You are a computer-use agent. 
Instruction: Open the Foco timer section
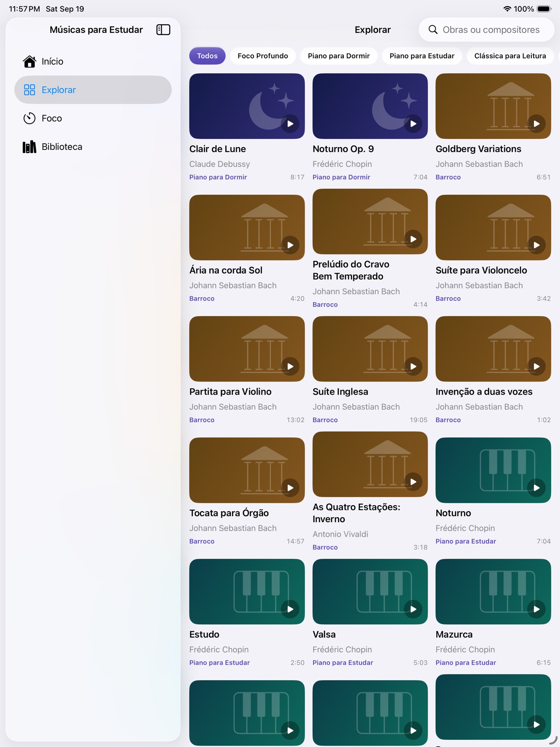(93, 118)
